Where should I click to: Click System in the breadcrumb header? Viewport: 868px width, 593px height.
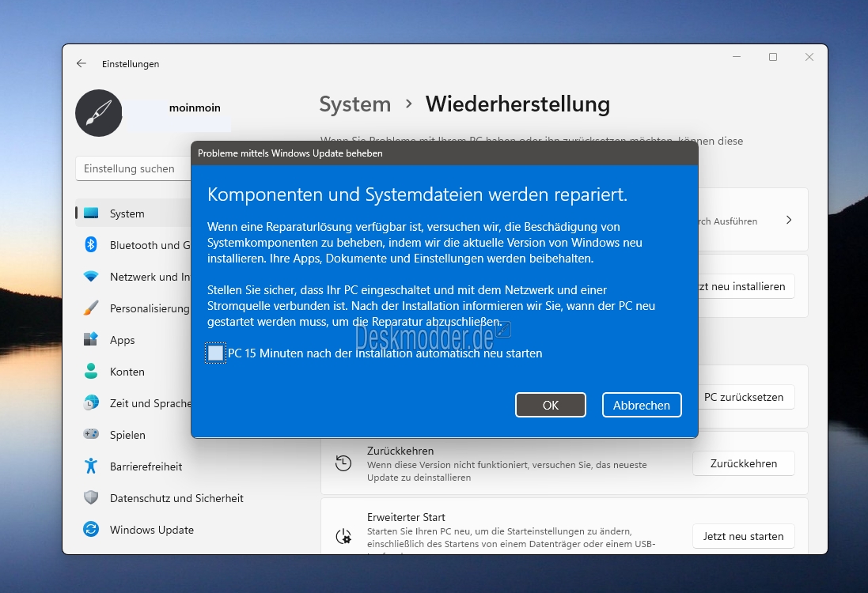click(x=354, y=104)
